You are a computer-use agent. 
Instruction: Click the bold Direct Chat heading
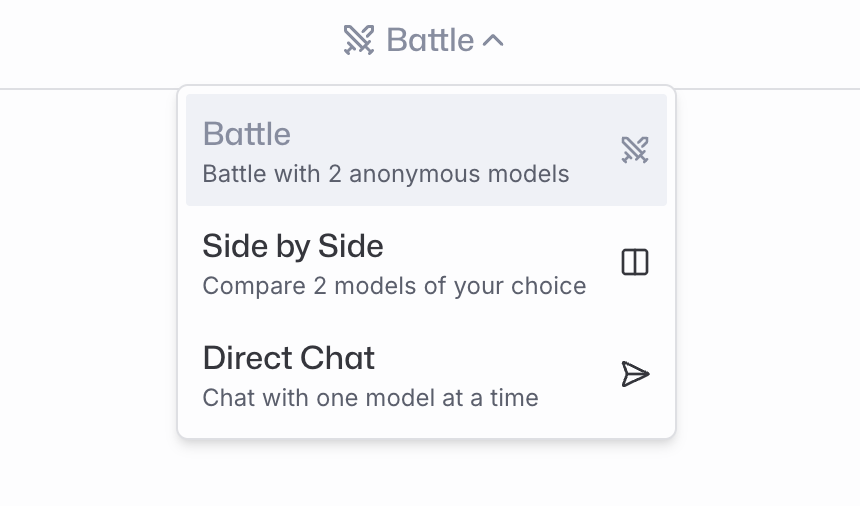288,358
